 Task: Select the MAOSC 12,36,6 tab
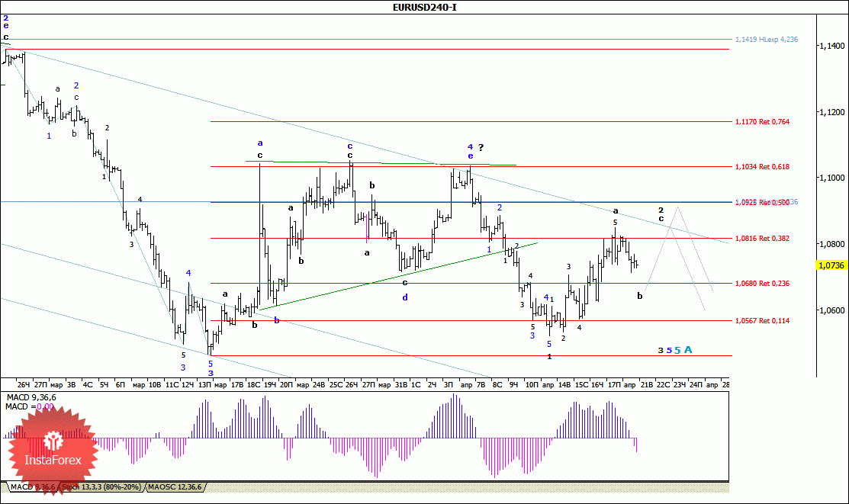click(175, 487)
